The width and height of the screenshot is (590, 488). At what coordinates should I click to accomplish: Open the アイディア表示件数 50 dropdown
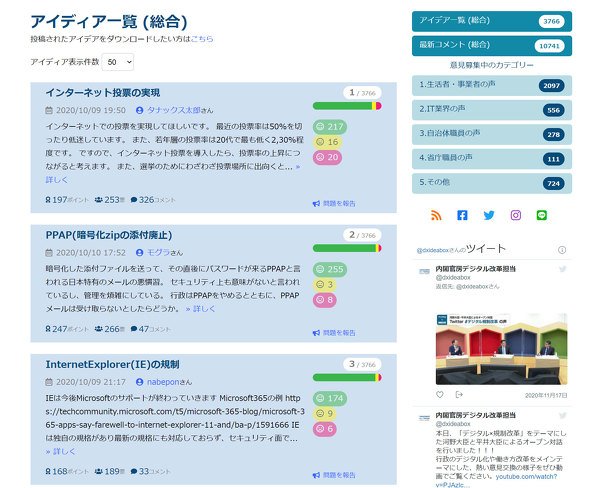(x=118, y=62)
